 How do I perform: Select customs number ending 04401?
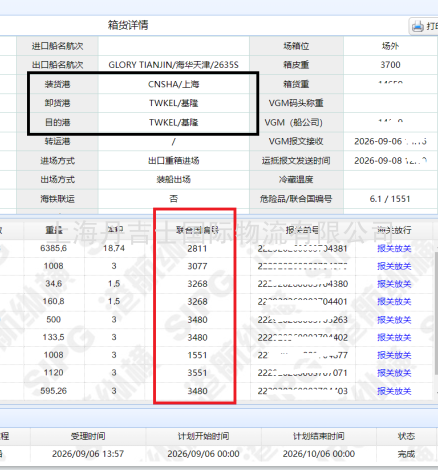(x=302, y=302)
